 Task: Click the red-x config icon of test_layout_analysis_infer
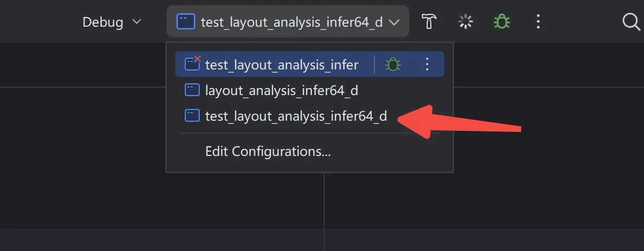192,64
